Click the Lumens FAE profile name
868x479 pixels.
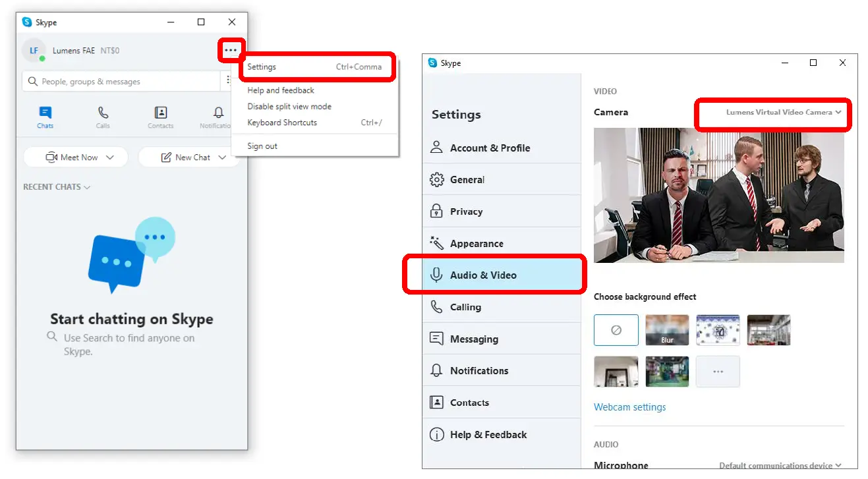click(x=74, y=51)
